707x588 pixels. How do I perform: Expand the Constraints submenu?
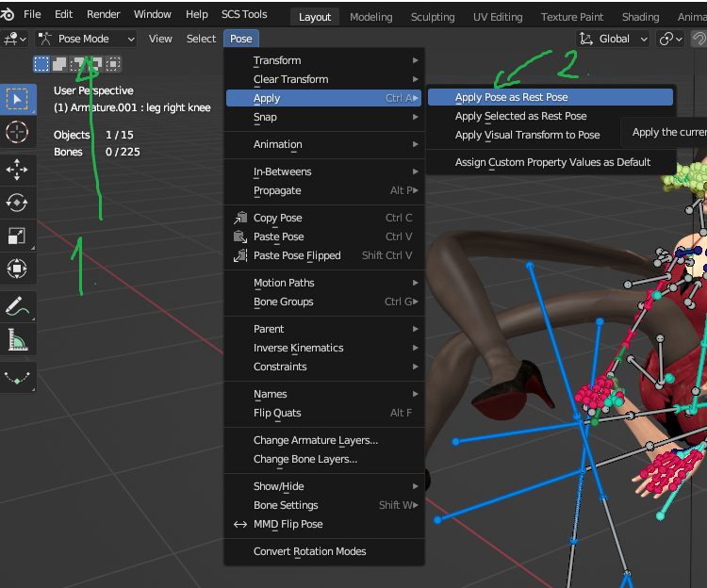323,367
